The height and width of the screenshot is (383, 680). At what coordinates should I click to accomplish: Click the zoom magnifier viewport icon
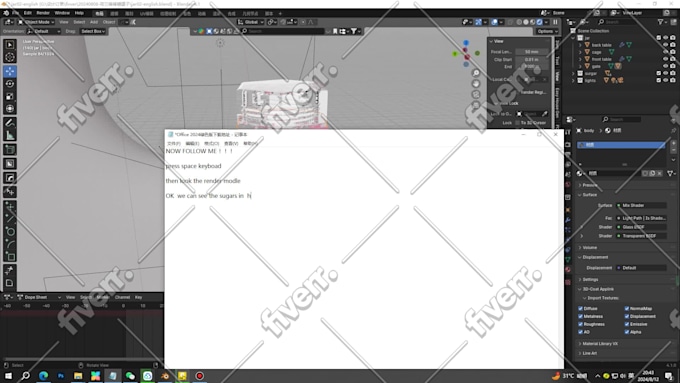click(476, 73)
